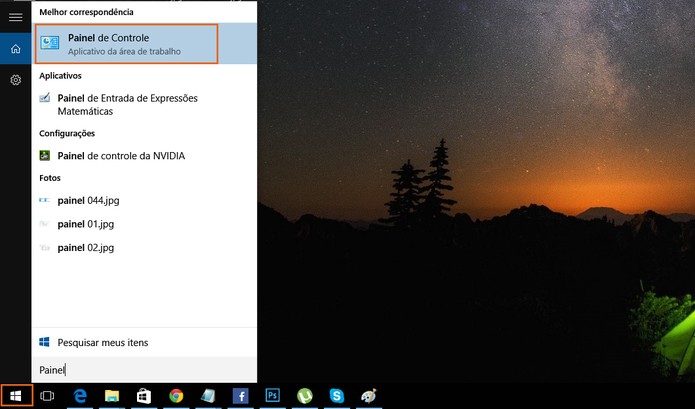Expand the hamburger menu in search panel
This screenshot has width=695, height=409.
tap(16, 17)
